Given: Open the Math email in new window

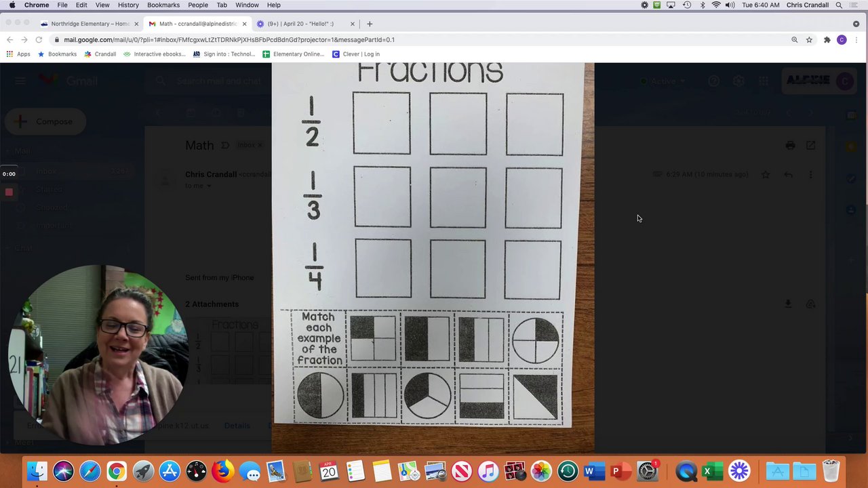Looking at the screenshot, I should pos(810,145).
